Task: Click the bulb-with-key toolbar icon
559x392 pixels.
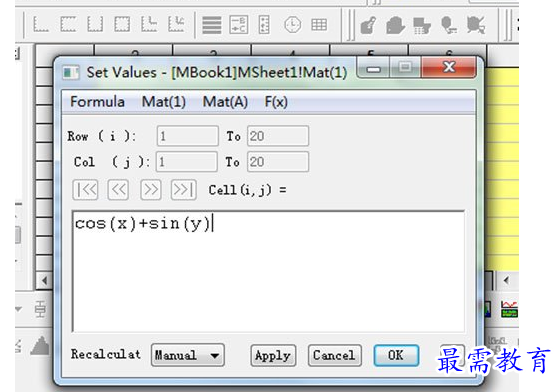Action: [x=449, y=25]
